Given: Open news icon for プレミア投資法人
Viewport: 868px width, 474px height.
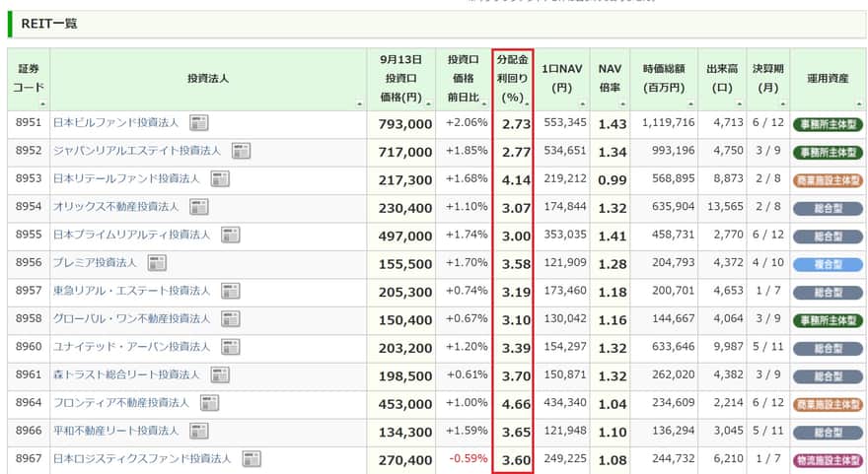Looking at the screenshot, I should 157,263.
